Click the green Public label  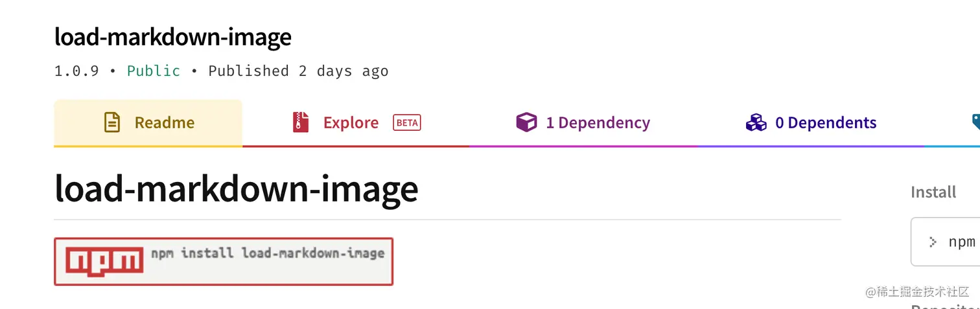tap(153, 71)
